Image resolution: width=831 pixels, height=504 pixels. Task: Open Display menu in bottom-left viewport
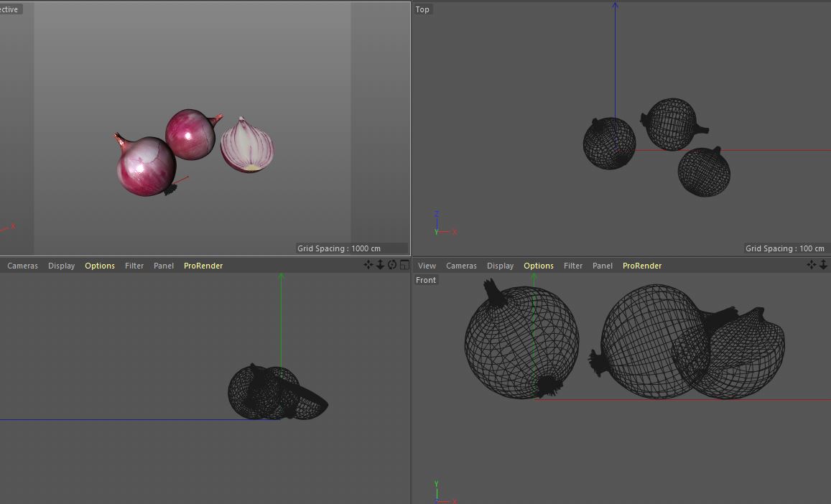click(x=61, y=266)
